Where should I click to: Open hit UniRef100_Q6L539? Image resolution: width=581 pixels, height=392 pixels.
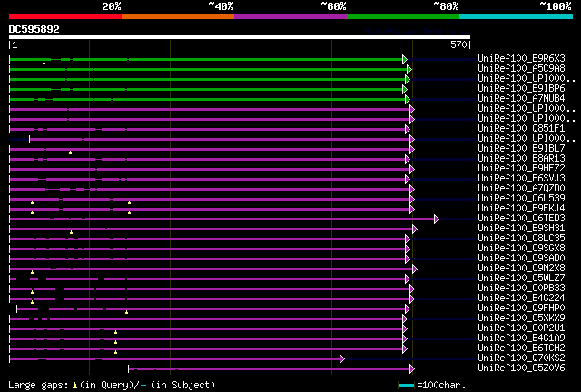pyautogui.click(x=521, y=198)
